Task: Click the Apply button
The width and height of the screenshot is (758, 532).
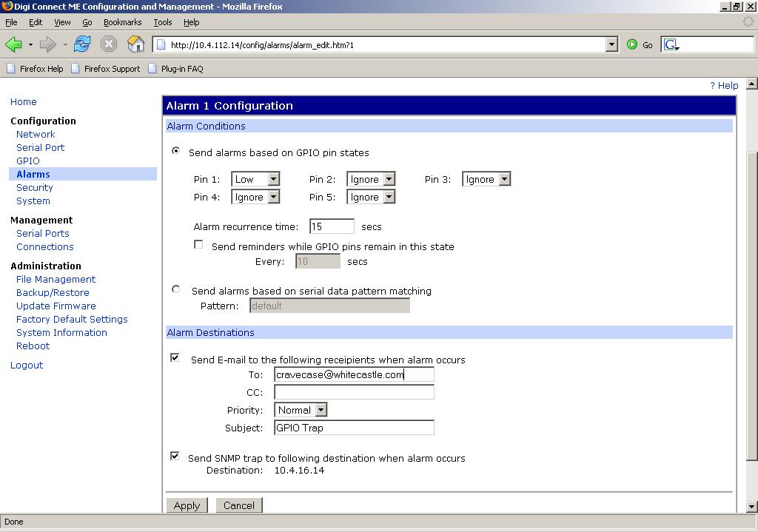Action: (x=187, y=505)
